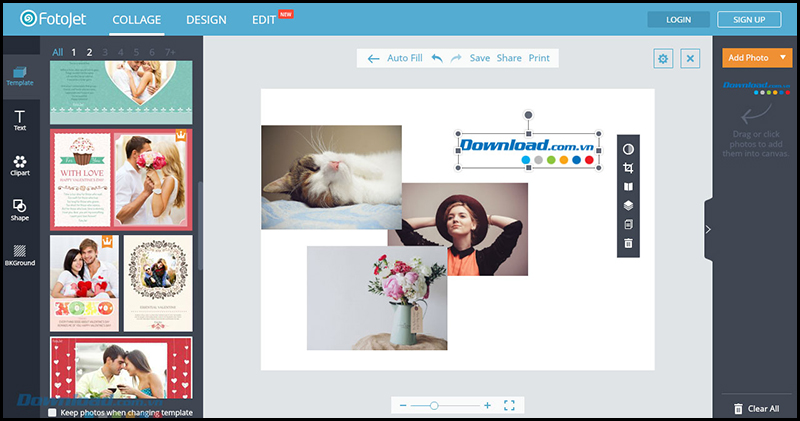
Task: Click the SIGN UP button
Action: click(x=749, y=19)
